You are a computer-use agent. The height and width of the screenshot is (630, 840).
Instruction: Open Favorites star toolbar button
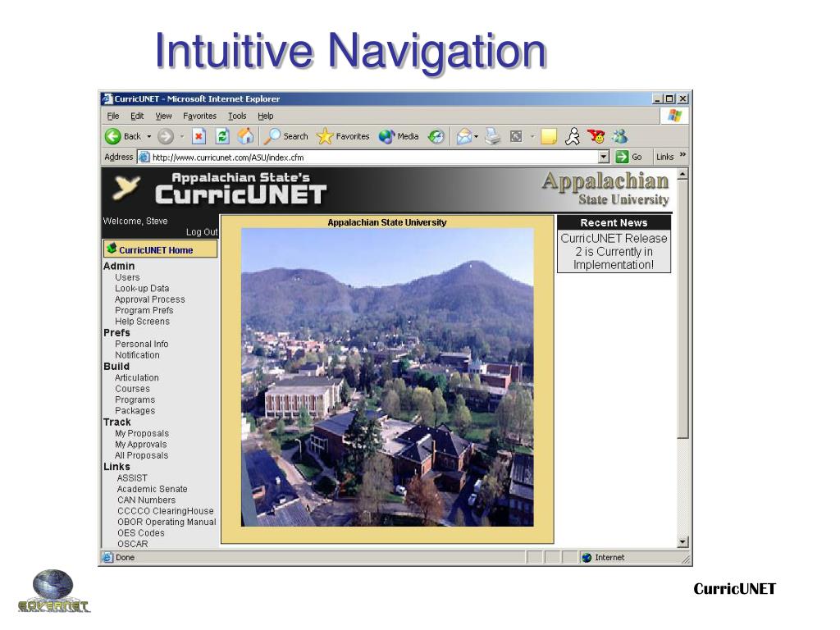(343, 137)
